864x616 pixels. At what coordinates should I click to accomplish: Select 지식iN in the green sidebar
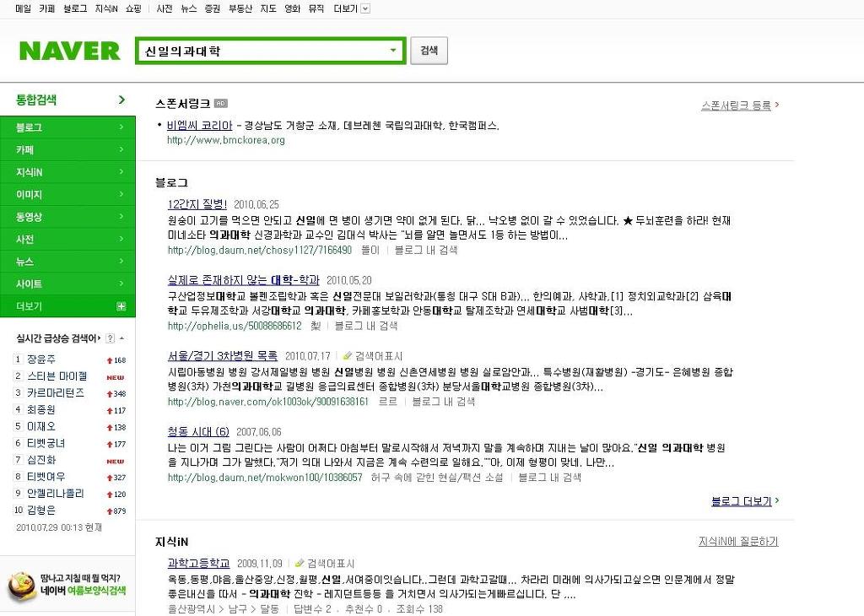tap(67, 172)
